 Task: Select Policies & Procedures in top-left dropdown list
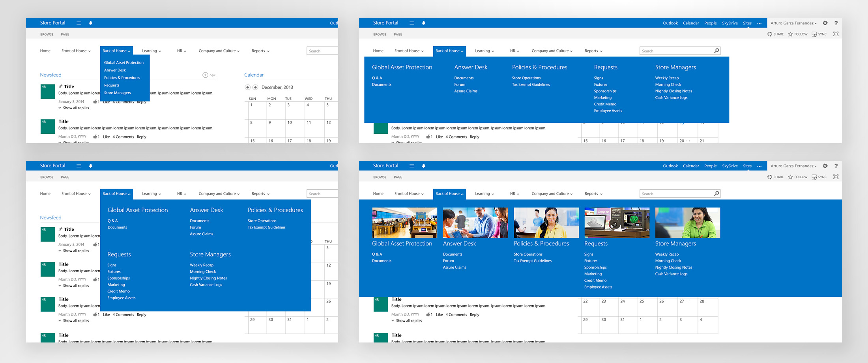(x=122, y=78)
